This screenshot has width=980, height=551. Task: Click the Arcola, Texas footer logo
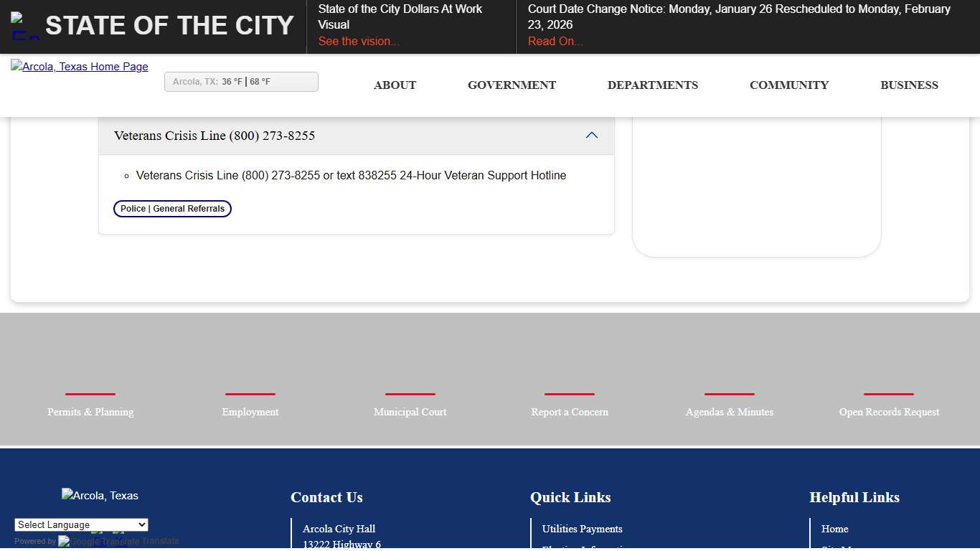(100, 495)
